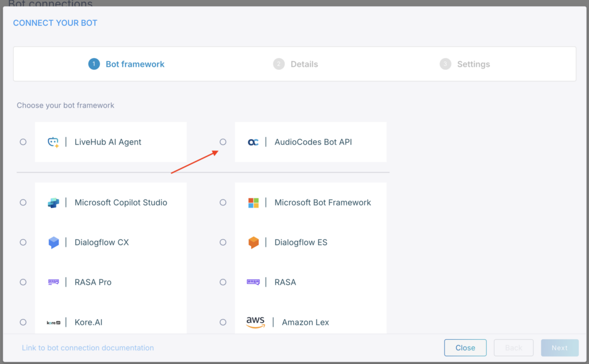Click the Microsoft Bot Framework windows logo
The height and width of the screenshot is (364, 589).
coord(253,202)
